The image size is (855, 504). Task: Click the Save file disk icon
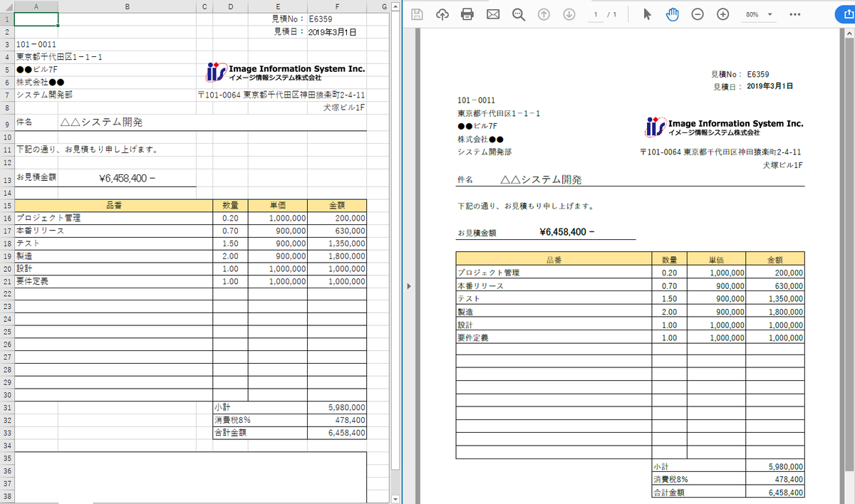click(416, 14)
